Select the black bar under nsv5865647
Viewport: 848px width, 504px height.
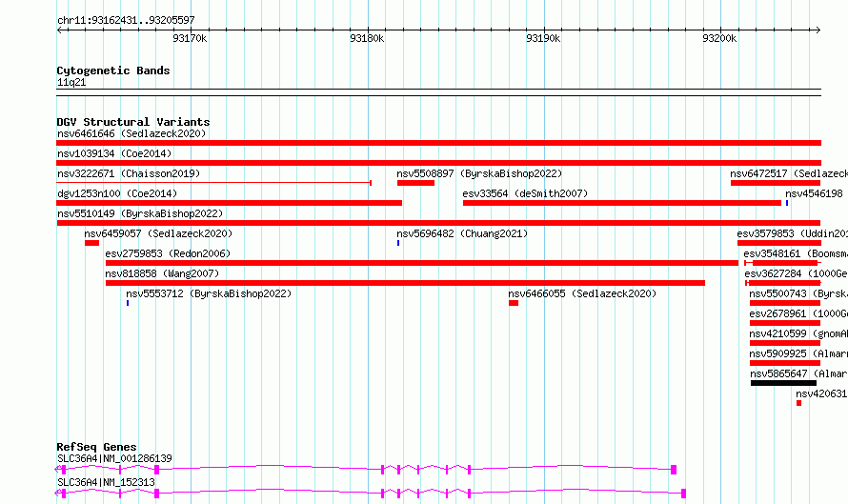point(783,383)
